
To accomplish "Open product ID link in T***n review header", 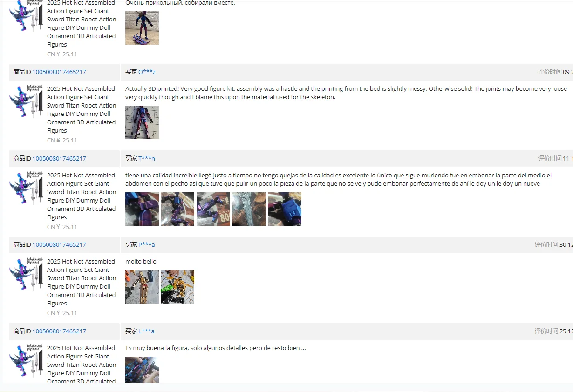I will (x=59, y=158).
